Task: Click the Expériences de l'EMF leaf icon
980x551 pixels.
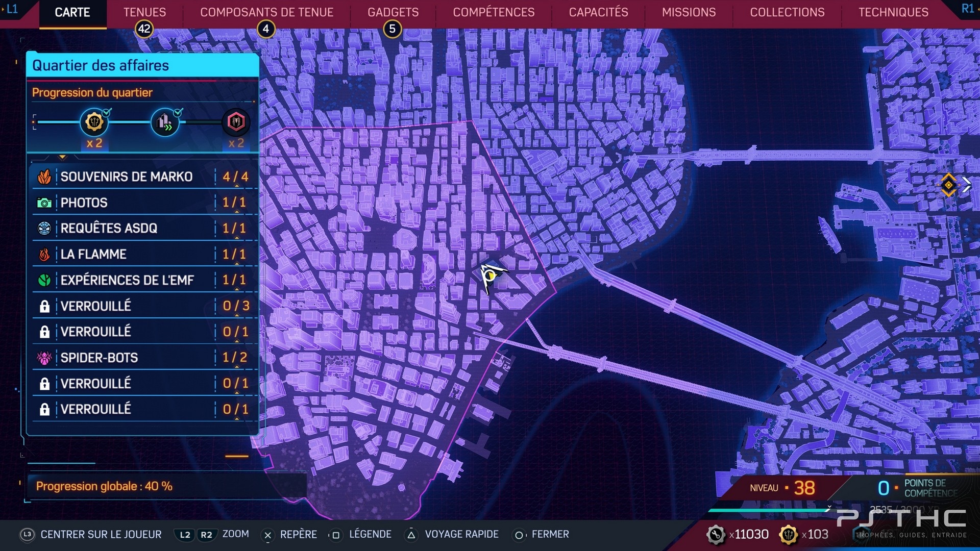Action: point(44,280)
